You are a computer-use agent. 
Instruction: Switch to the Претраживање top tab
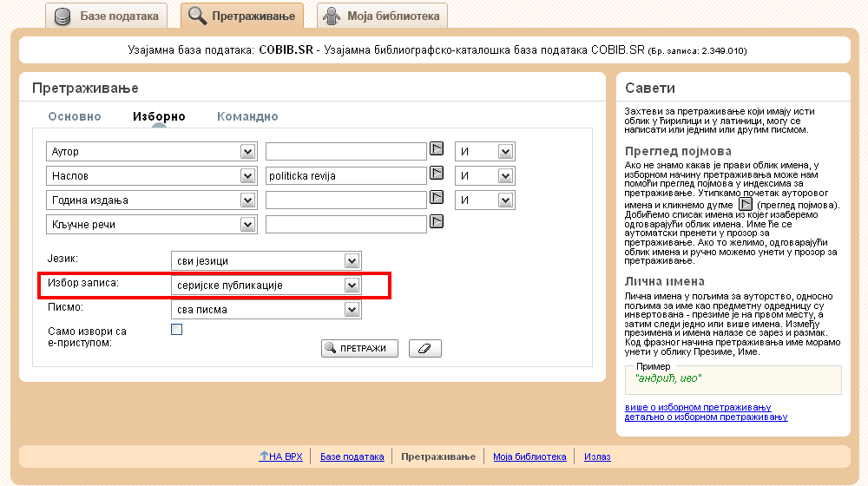242,16
